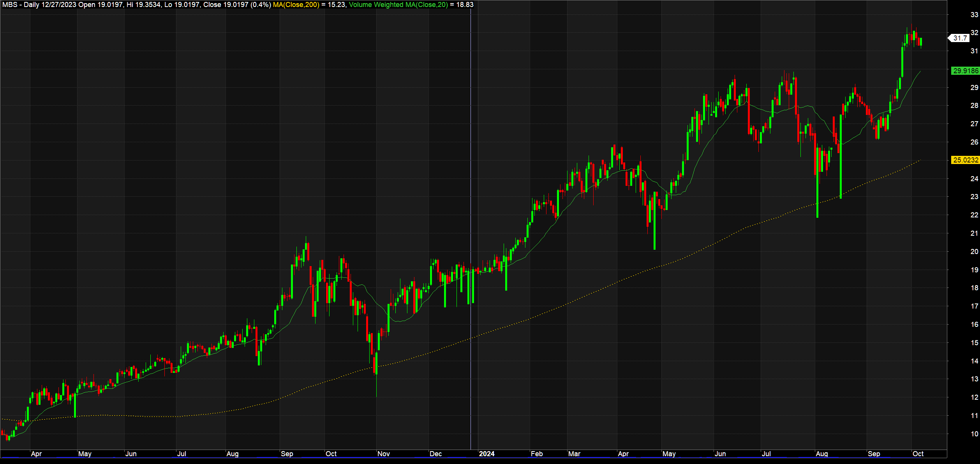The image size is (980, 464).
Task: Click price level 15 on the price axis
Action: [x=974, y=342]
